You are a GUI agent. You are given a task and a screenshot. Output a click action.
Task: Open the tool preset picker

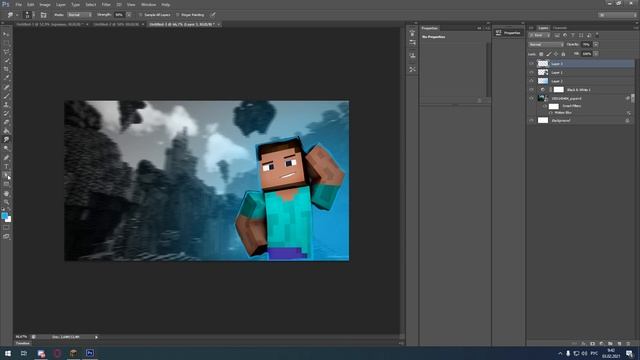(x=12, y=15)
